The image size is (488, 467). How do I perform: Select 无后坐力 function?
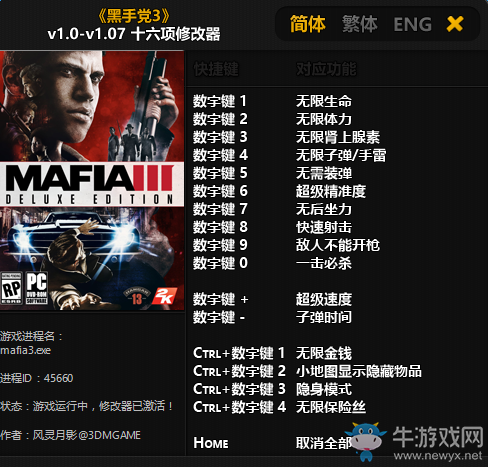point(324,209)
